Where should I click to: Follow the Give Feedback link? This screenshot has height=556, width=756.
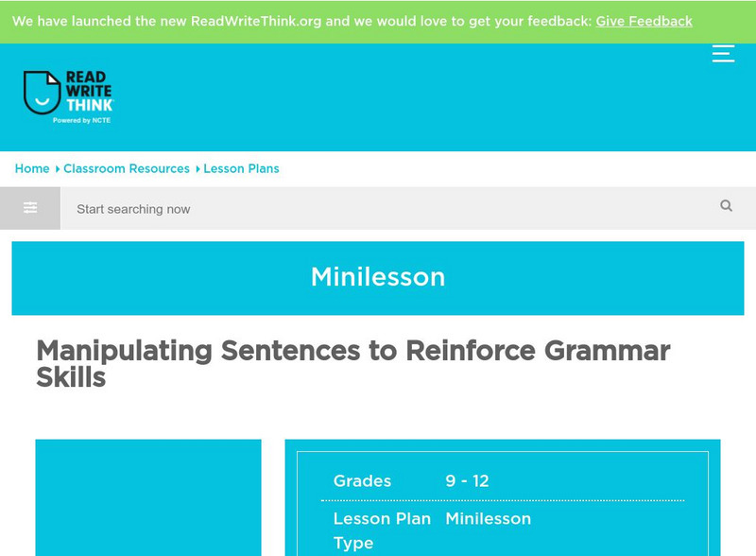coord(644,21)
